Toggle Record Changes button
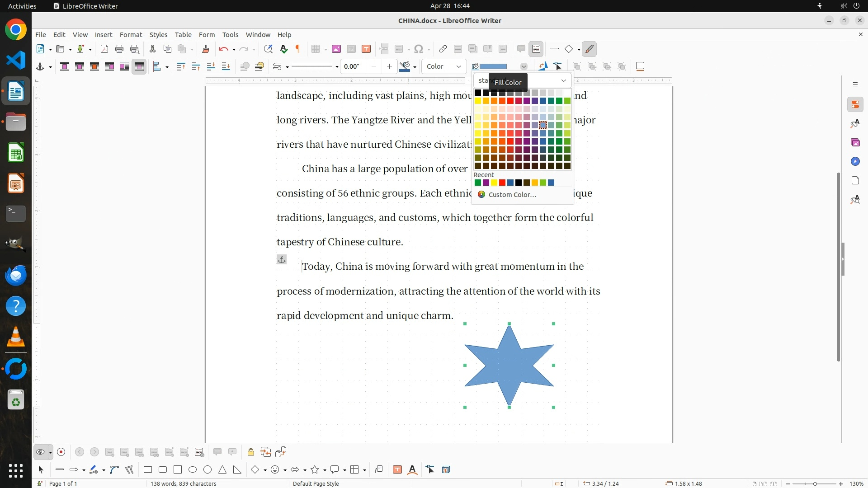The width and height of the screenshot is (868, 488). [61, 452]
